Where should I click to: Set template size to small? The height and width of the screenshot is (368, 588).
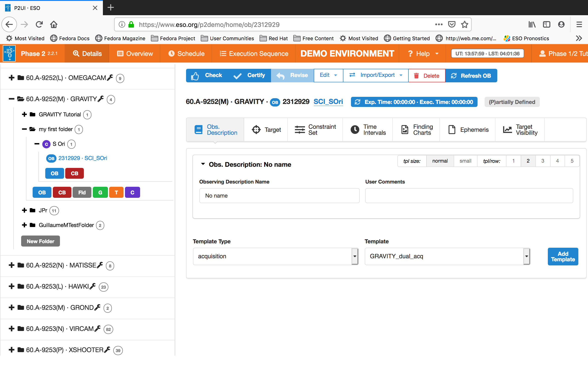click(x=465, y=161)
